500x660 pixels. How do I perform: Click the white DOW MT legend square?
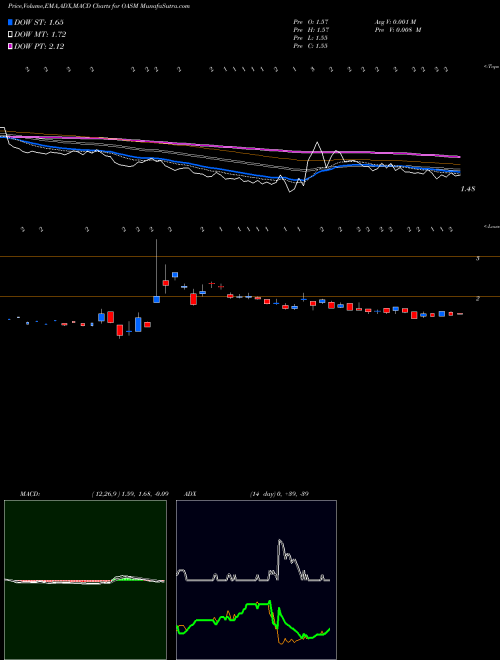coord(10,35)
